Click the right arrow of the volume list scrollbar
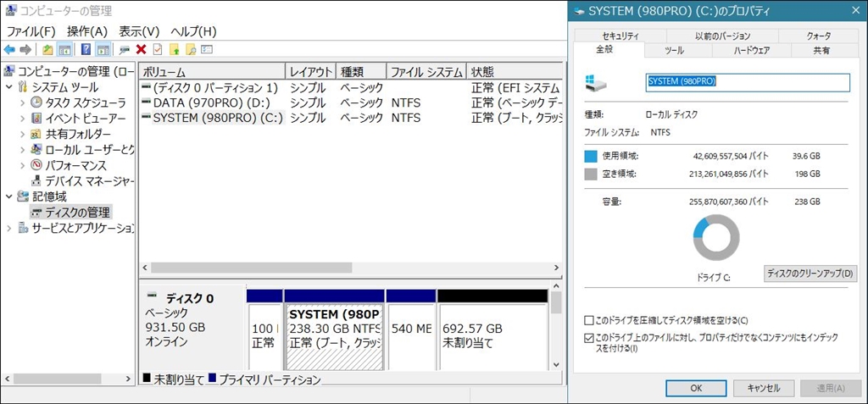Viewport: 868px width, 404px height. [x=557, y=268]
